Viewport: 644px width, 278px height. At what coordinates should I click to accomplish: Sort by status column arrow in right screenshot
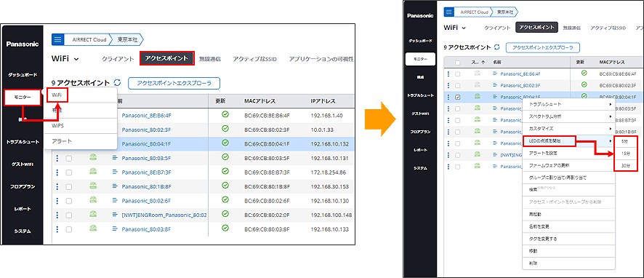pyautogui.click(x=483, y=63)
